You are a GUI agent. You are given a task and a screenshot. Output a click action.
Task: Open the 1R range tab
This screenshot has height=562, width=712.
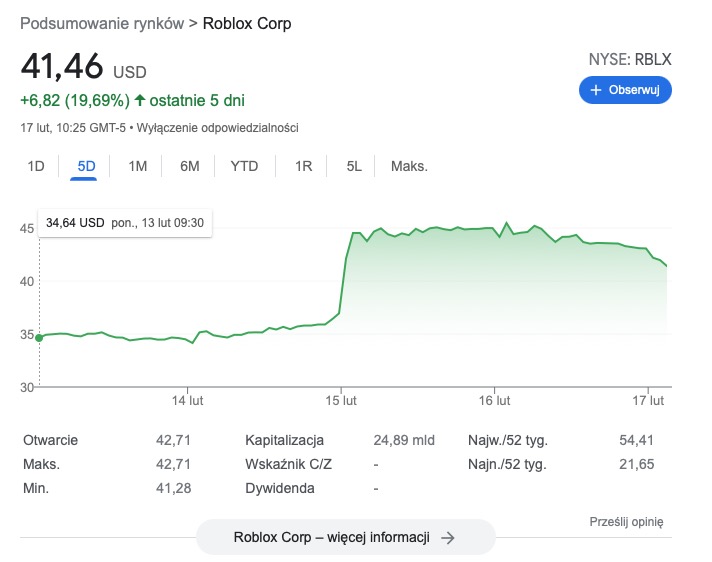(x=303, y=166)
